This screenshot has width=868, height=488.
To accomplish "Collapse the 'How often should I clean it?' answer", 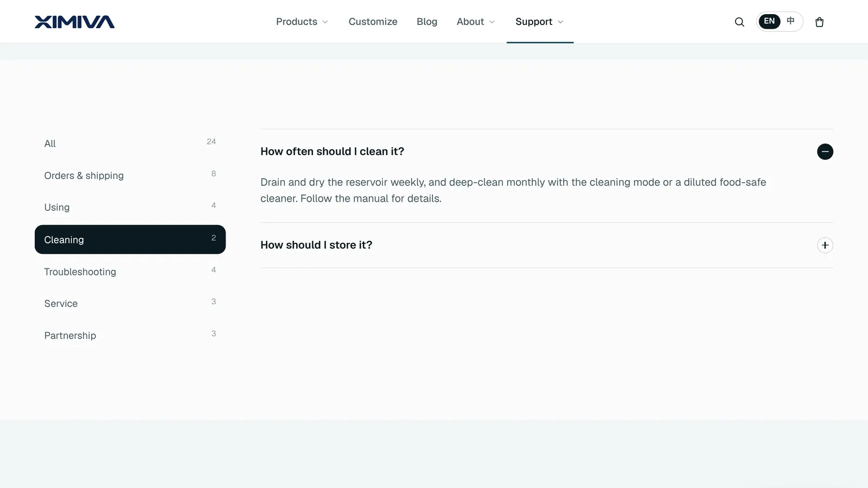I will pos(825,151).
